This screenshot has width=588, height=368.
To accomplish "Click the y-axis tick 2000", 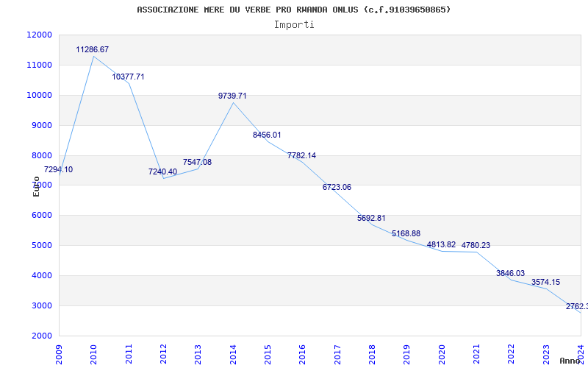I will 41,336.
